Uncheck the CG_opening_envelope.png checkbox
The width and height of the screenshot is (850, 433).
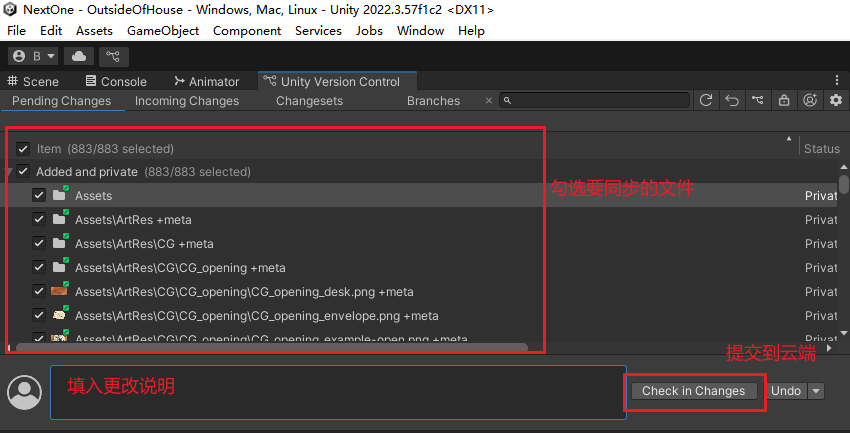(38, 315)
